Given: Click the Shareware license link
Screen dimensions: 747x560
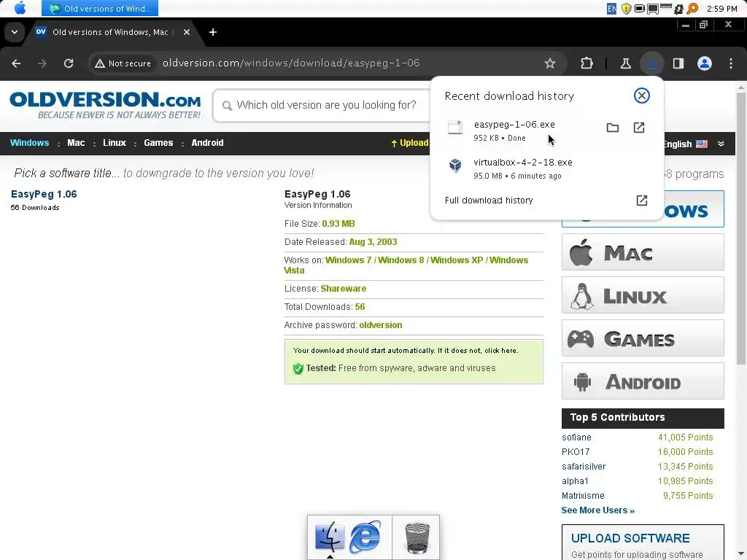Looking at the screenshot, I should point(343,289).
